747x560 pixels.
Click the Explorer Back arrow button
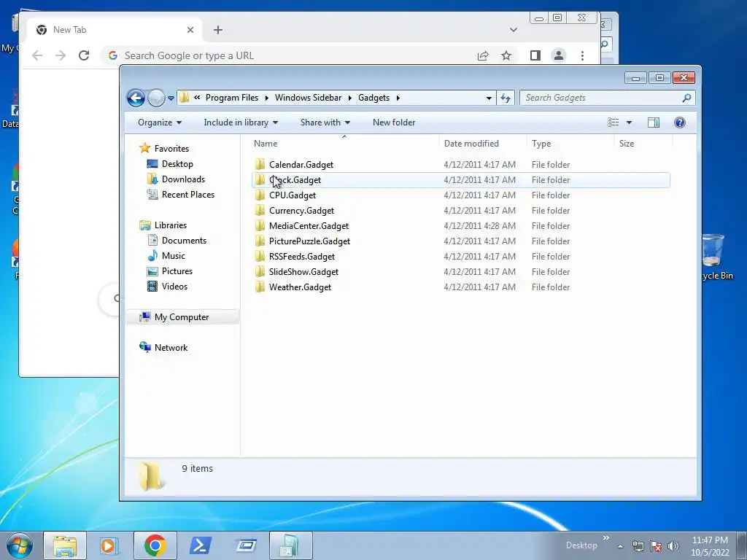click(136, 98)
